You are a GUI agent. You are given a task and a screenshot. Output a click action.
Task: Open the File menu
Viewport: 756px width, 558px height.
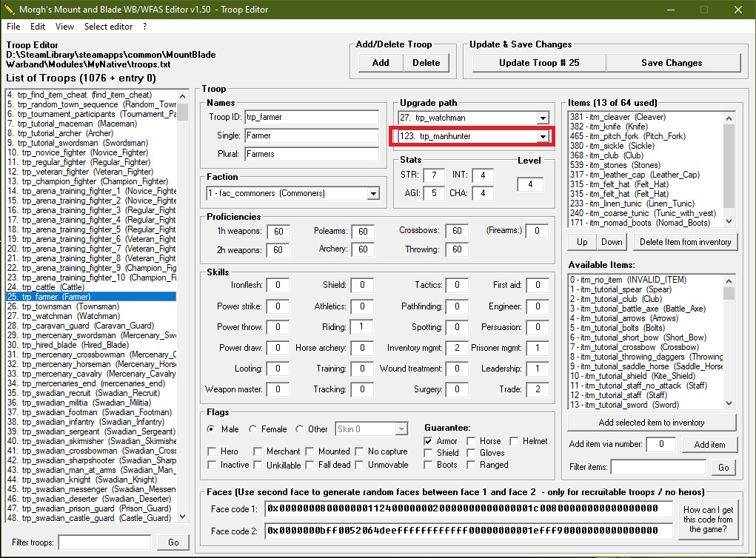pos(13,27)
